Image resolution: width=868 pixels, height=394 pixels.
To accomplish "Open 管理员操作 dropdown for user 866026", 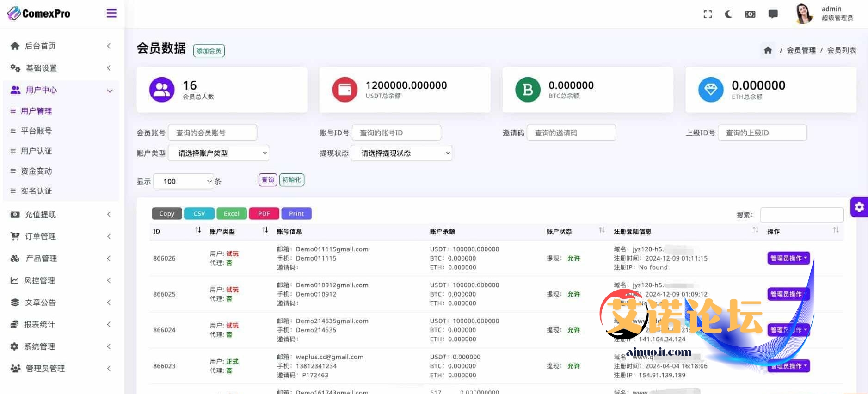I will coord(788,258).
